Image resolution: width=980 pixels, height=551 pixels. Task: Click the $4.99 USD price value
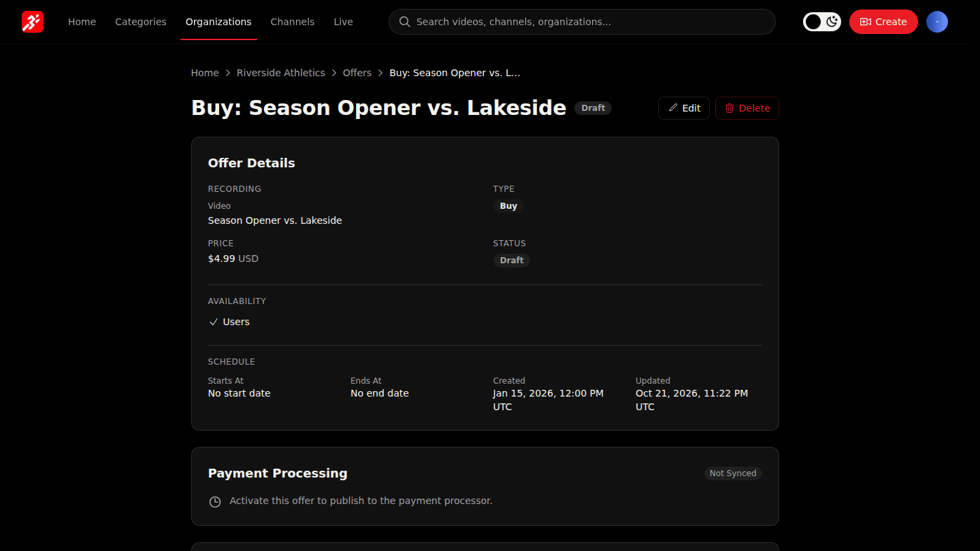(x=233, y=258)
